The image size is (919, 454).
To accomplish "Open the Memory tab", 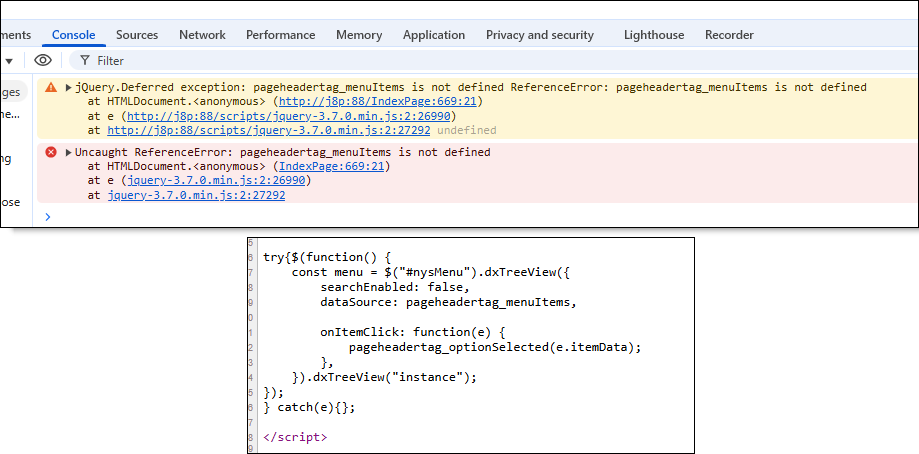I will pos(359,35).
